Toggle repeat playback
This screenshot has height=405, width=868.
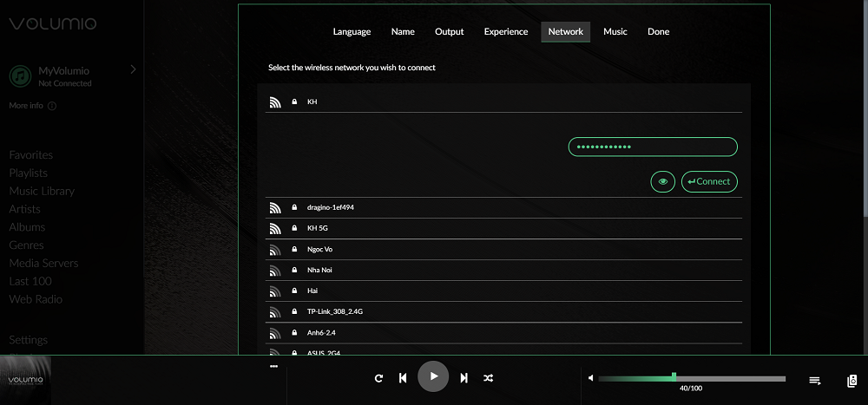point(378,378)
